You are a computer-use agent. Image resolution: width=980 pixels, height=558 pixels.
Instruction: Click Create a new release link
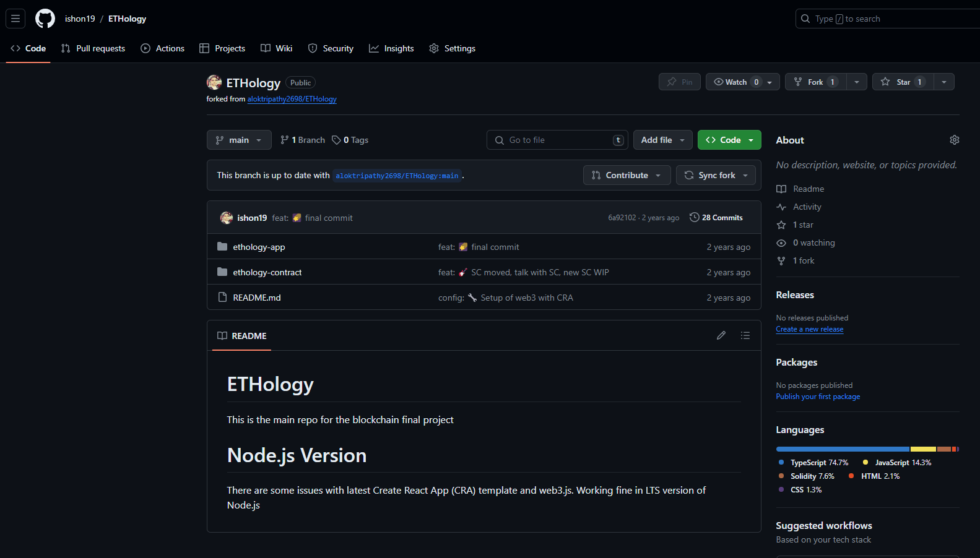(810, 329)
